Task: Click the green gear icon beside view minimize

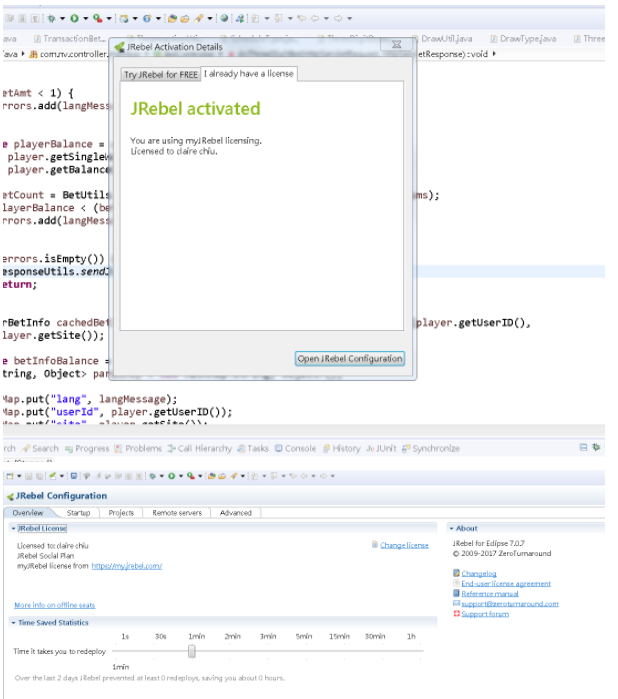Action: coord(596,447)
